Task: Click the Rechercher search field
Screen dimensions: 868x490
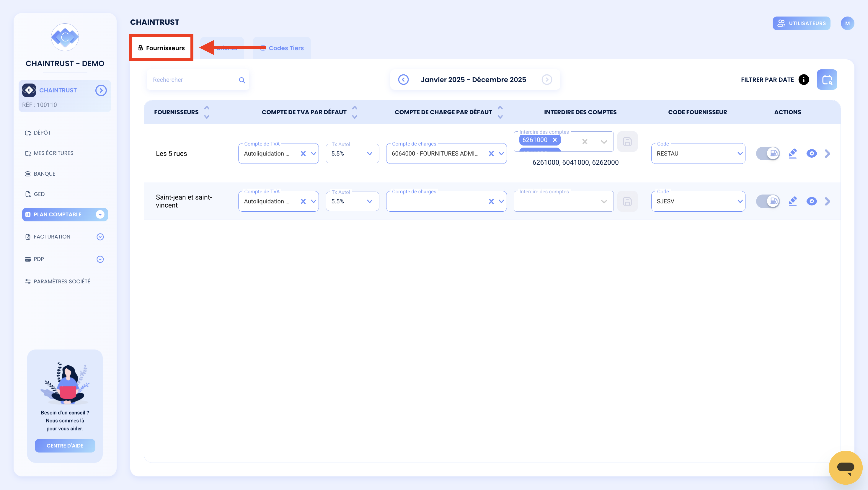Action: (198, 79)
